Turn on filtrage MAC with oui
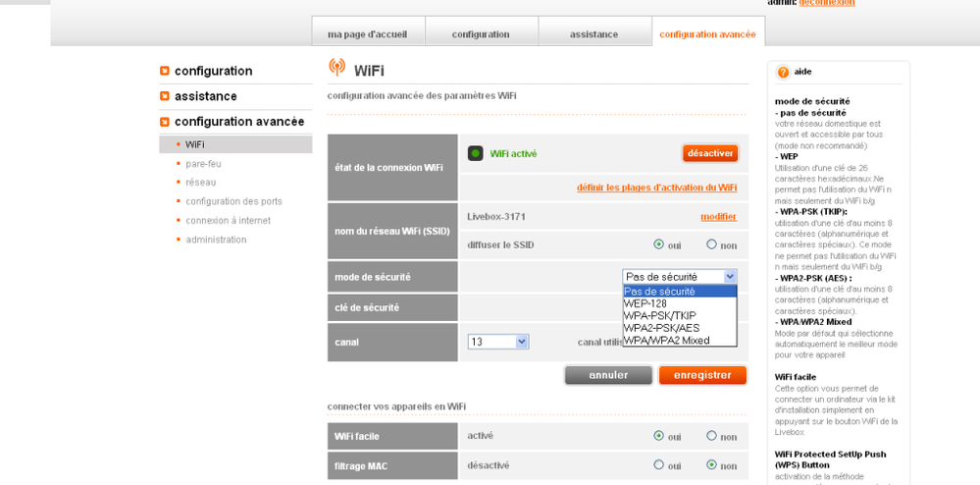This screenshot has height=485, width=980. tap(658, 464)
